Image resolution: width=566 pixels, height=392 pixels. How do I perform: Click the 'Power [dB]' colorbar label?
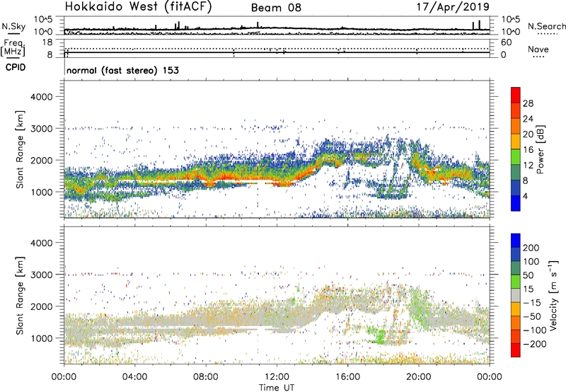[x=540, y=149]
